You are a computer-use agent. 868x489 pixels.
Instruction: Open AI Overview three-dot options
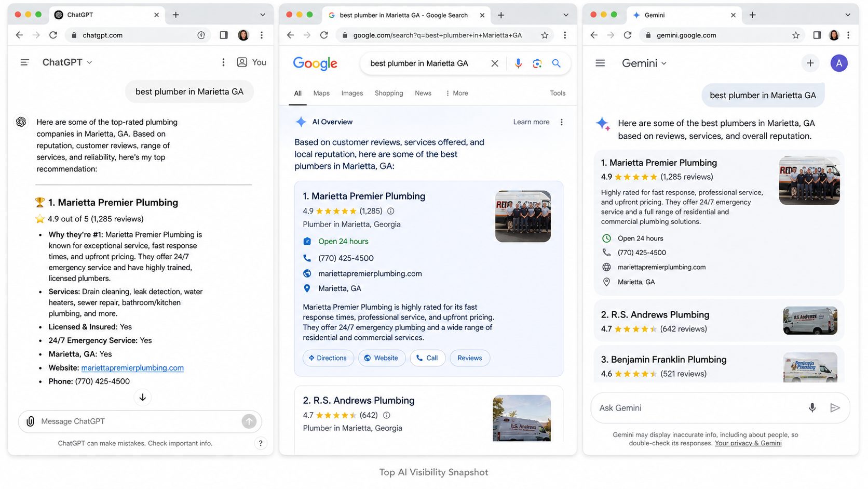click(561, 122)
